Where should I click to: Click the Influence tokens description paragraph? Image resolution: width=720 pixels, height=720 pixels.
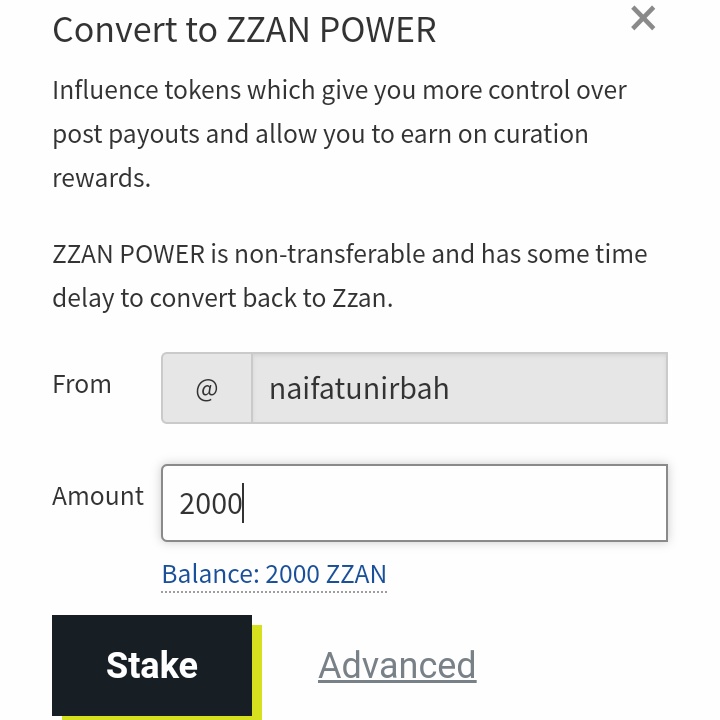[339, 134]
